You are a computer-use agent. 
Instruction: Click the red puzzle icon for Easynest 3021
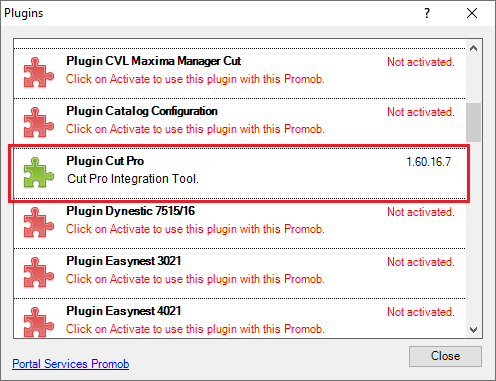39,272
